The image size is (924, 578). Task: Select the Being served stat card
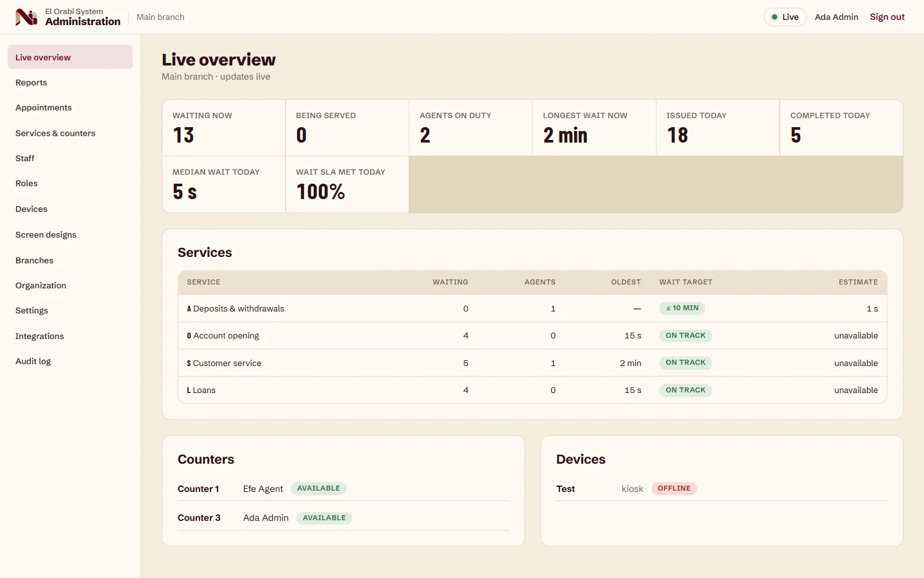pyautogui.click(x=347, y=128)
